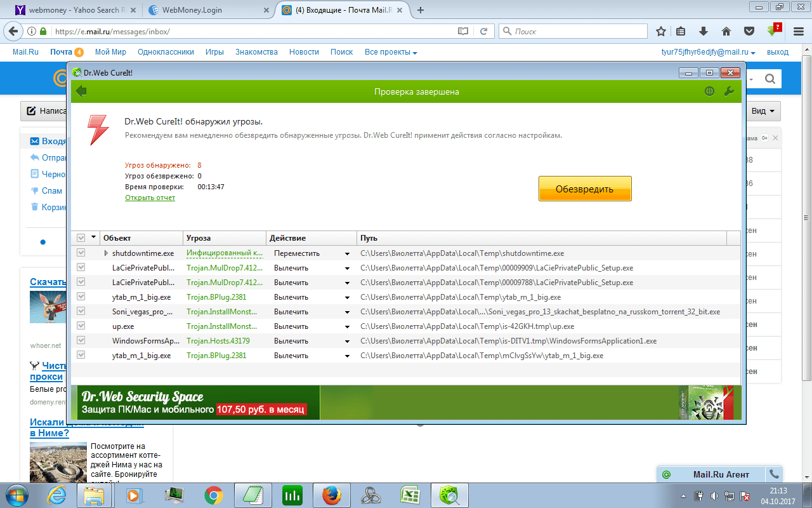Select the Trojan.Hosts.43179 threat name
812x508 pixels.
pos(218,341)
